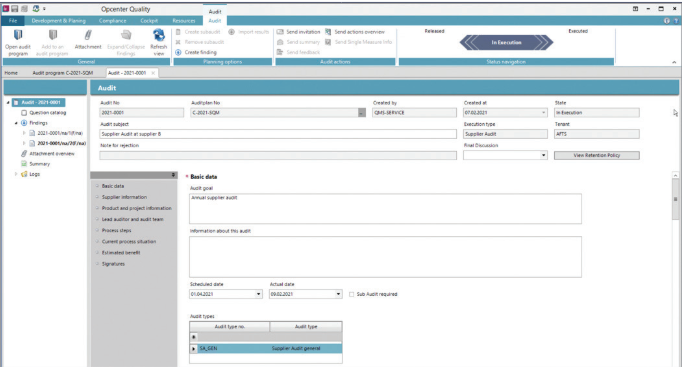Viewport: 682px width, 367px height.
Task: Close the Audit - 2021-0001 tab
Action: point(153,73)
